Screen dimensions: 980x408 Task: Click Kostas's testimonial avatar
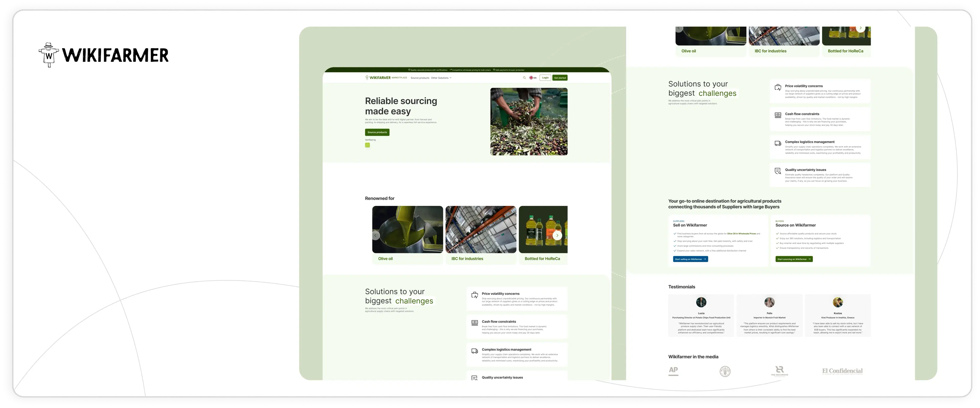point(838,302)
